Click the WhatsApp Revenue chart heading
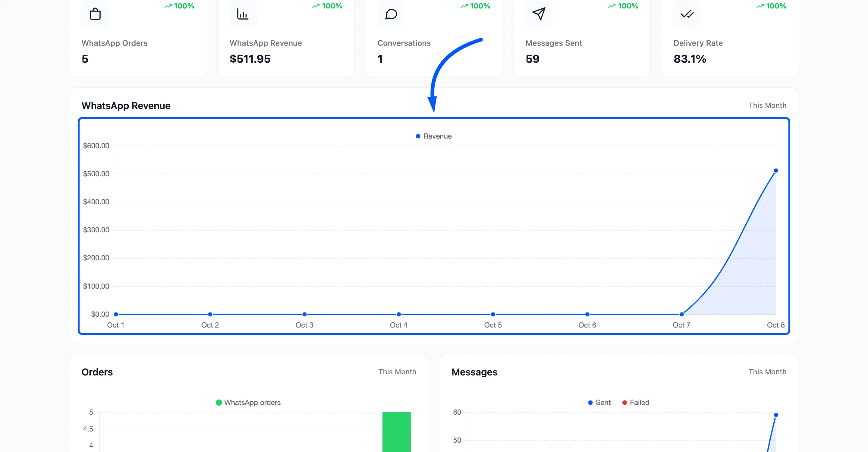The image size is (868, 452). pyautogui.click(x=126, y=106)
